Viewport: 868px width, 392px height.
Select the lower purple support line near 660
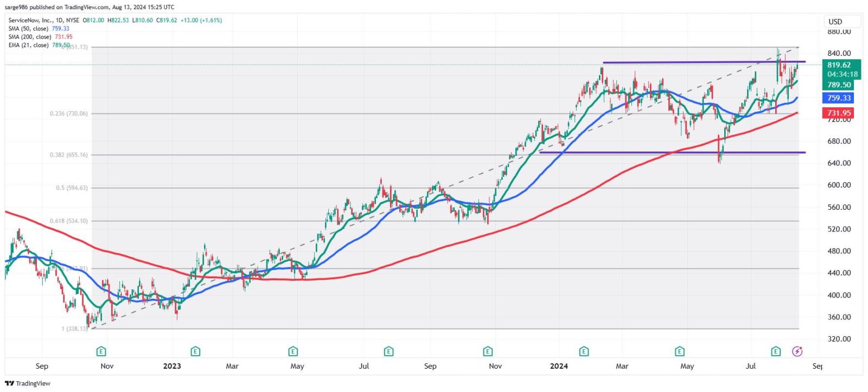click(x=672, y=152)
